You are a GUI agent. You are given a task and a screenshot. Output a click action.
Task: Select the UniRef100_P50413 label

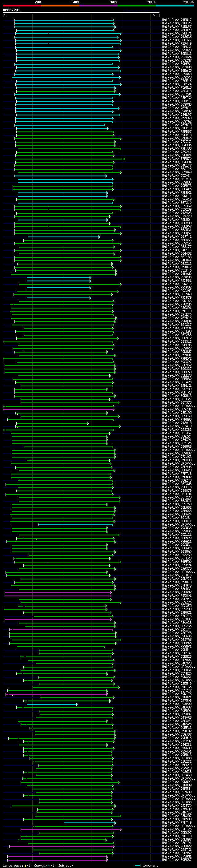pyautogui.click(x=177, y=768)
